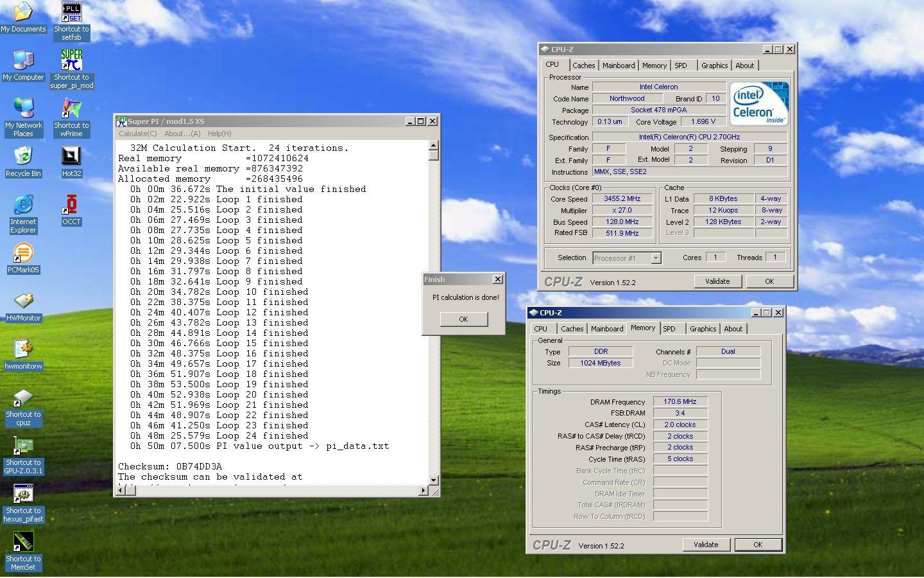Click Super PI horizontal scrollbar left arrow
The image size is (924, 578).
pos(121,491)
